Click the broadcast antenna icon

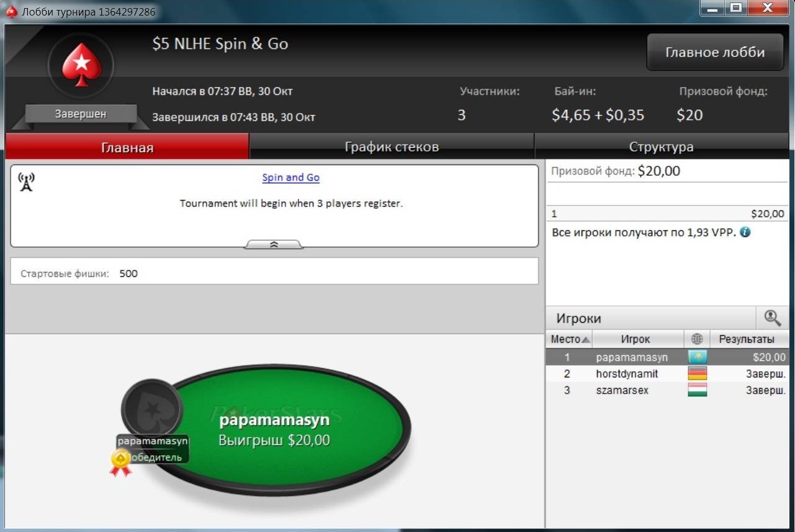coord(26,182)
